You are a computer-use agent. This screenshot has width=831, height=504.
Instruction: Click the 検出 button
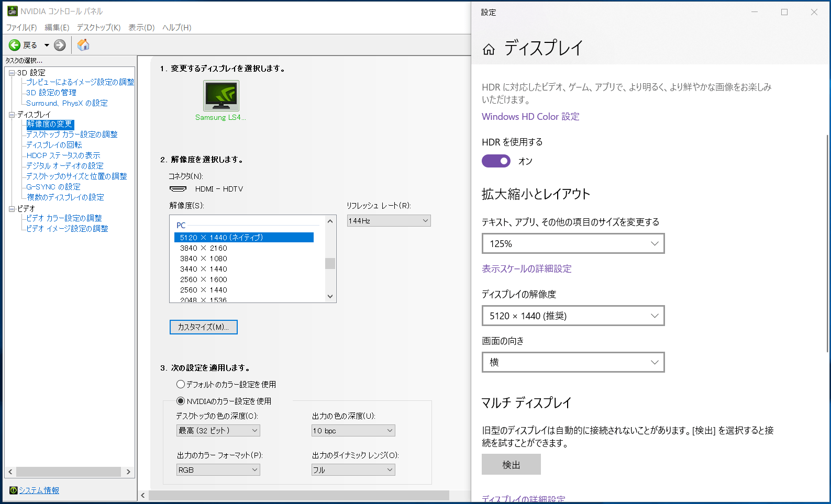[x=511, y=465]
